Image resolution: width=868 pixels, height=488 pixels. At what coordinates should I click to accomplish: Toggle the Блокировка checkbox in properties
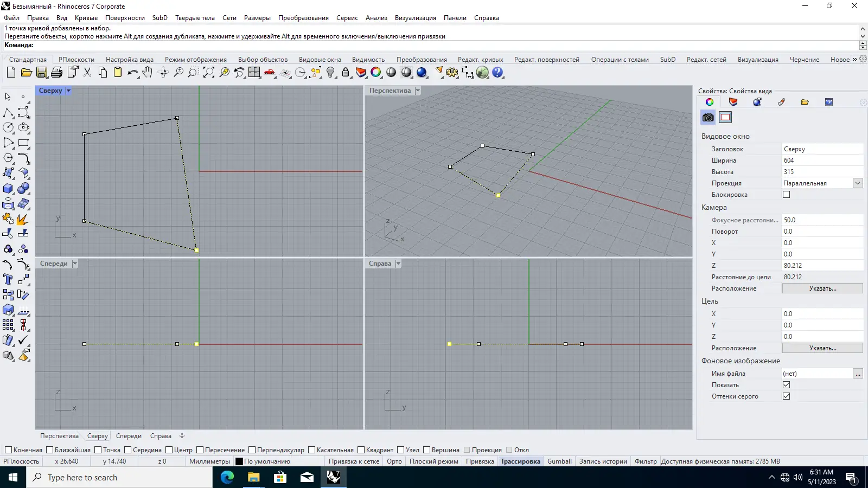(x=786, y=195)
